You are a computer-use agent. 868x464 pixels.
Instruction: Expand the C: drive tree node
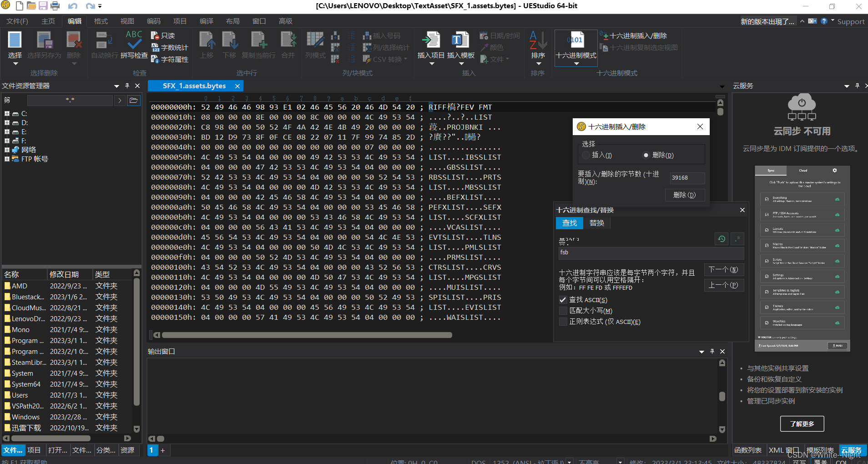(7, 113)
